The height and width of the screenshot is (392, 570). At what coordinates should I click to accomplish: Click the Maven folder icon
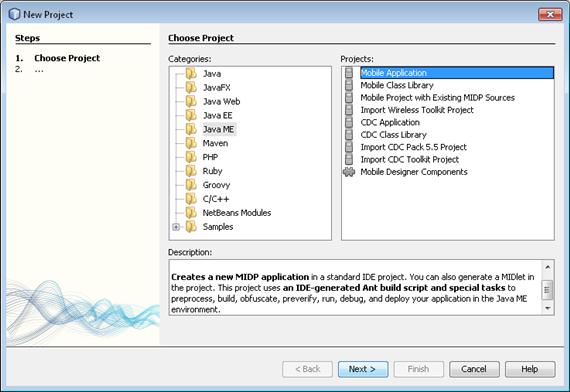pos(191,143)
